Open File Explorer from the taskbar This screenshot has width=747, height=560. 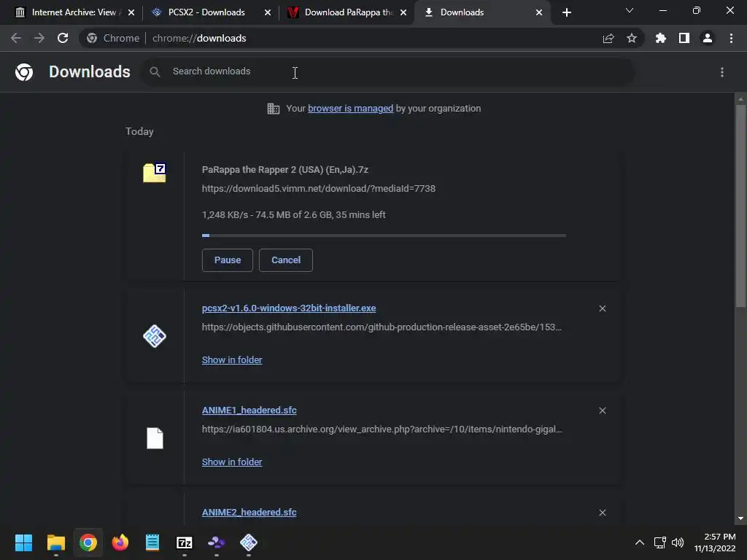[x=55, y=542]
